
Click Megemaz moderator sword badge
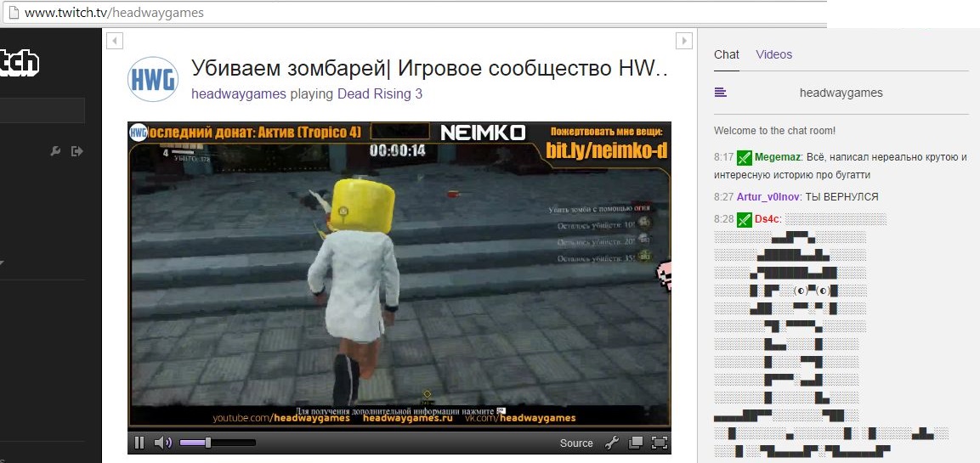[x=744, y=157]
